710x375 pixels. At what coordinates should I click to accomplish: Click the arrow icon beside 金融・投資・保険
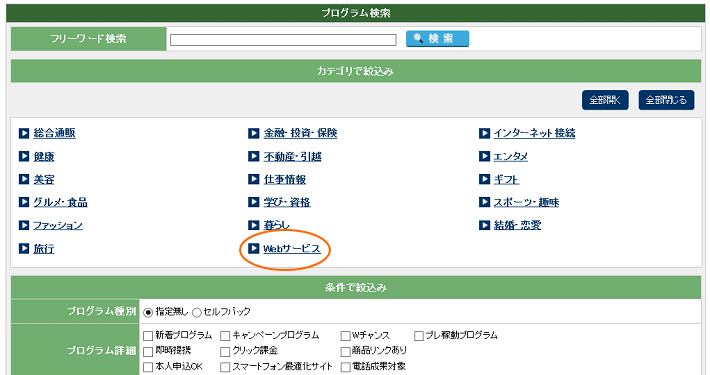click(x=254, y=133)
